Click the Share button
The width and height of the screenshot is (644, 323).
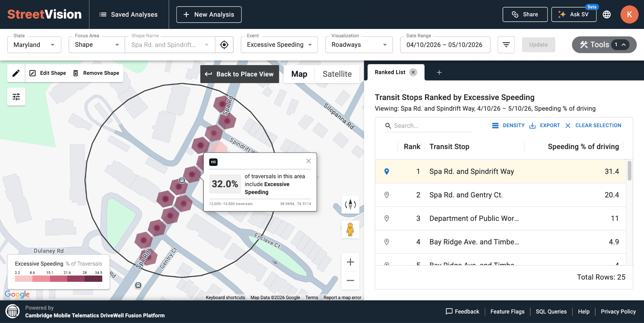coord(525,14)
